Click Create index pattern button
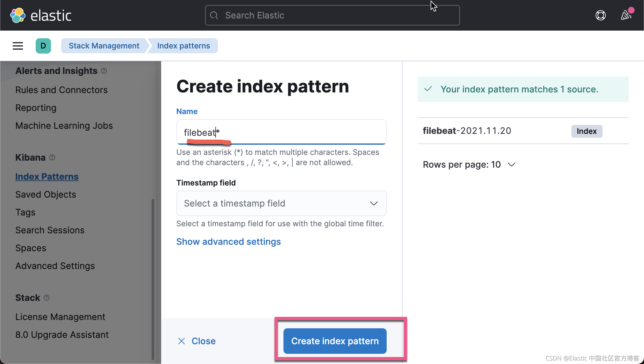The image size is (644, 364). tap(335, 341)
